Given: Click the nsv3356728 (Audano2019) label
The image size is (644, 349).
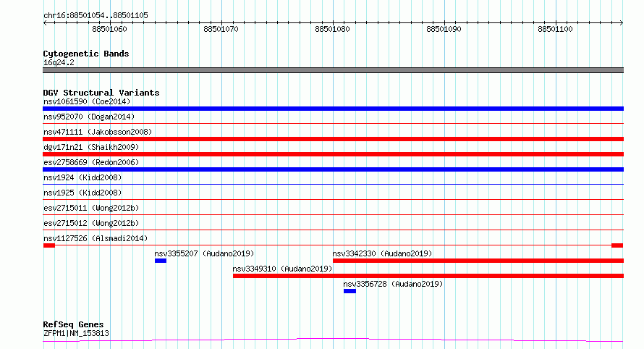Looking at the screenshot, I should pos(393,284).
